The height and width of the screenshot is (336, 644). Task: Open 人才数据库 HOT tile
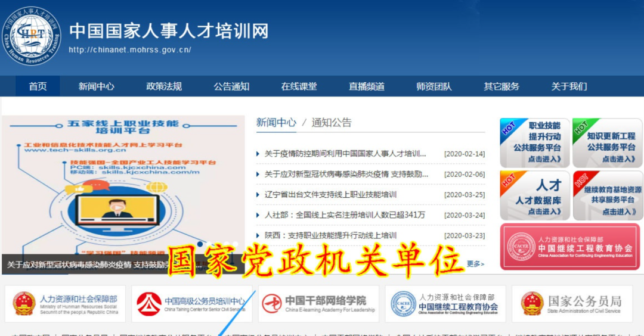pos(534,195)
